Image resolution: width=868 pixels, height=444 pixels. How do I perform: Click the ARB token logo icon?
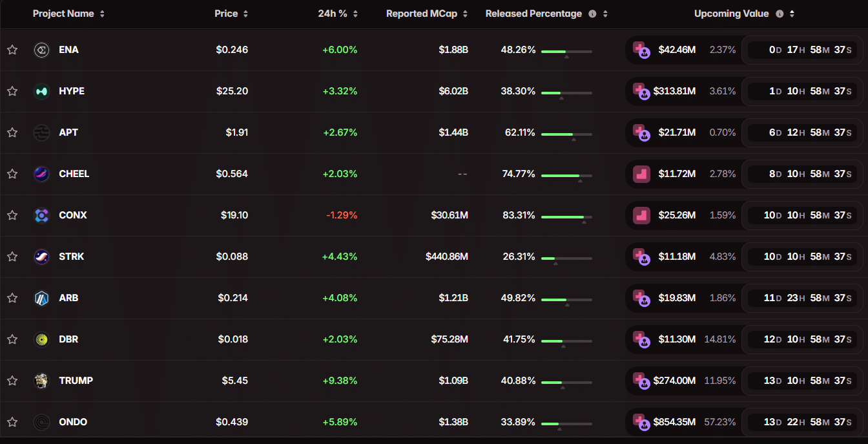click(41, 298)
